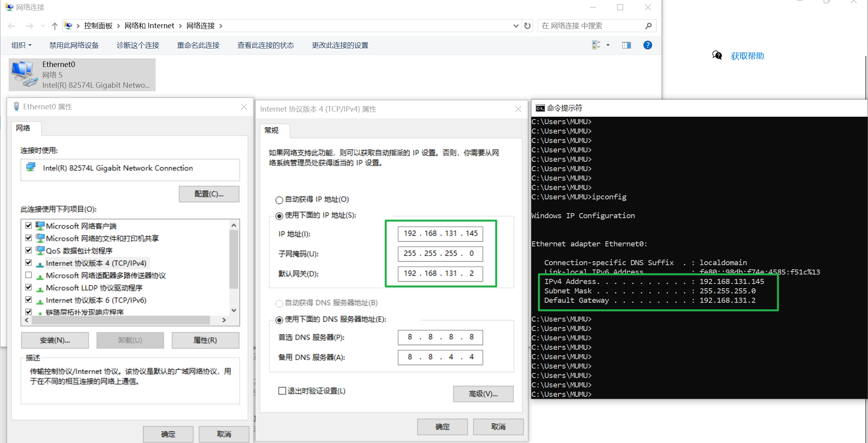Screen dimensions: 868x443
Task: Open the view options dropdown arrow
Action: point(608,45)
